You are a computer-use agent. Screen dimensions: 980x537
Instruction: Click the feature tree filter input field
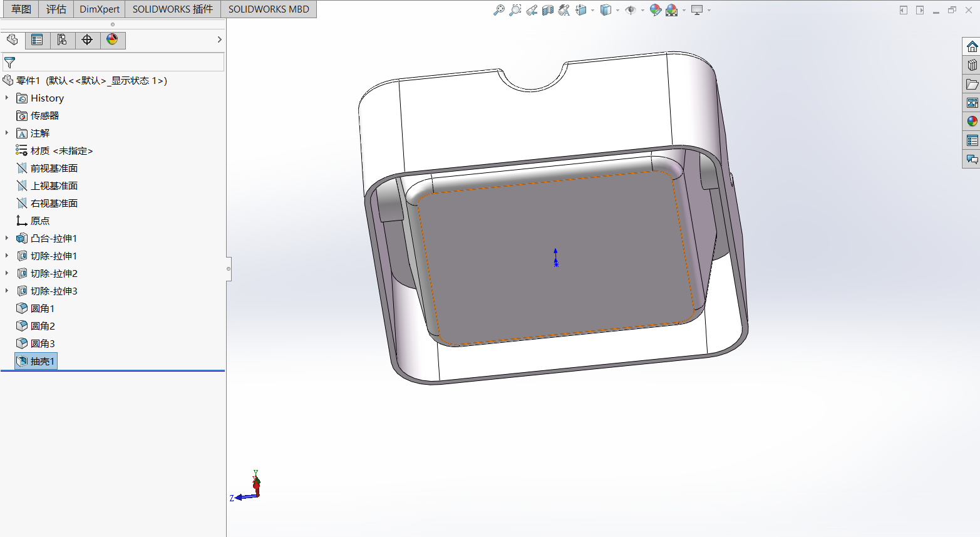coord(119,62)
